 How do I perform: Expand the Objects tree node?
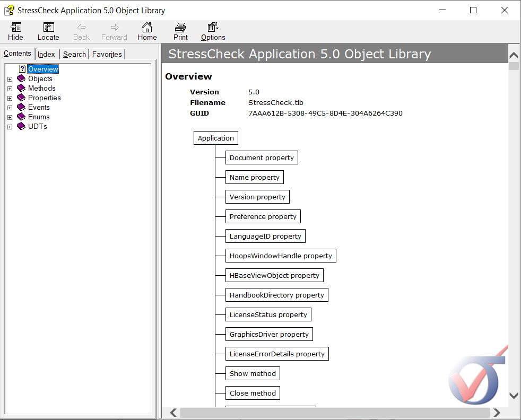pyautogui.click(x=10, y=79)
